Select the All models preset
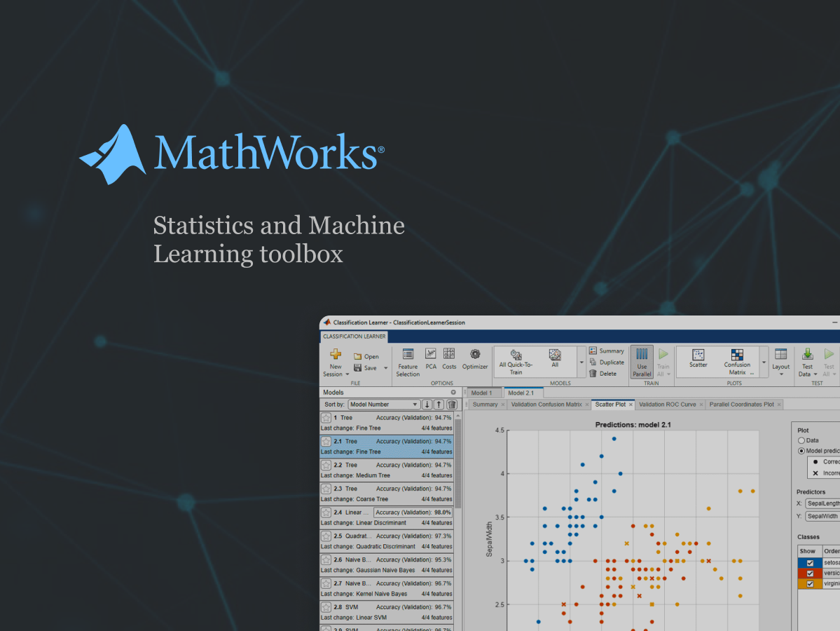This screenshot has height=631, width=840. [555, 358]
